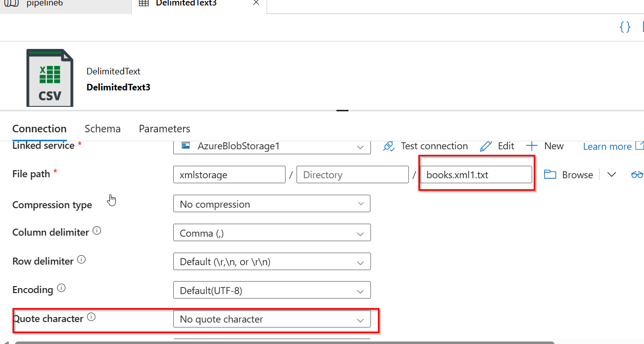Open the Parameters tab
Viewport: 644px width, 344px height.
point(164,128)
